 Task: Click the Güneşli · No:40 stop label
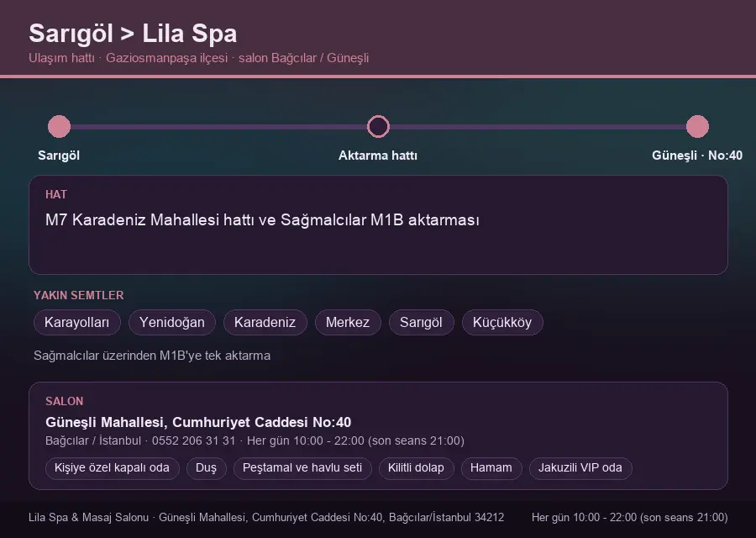coord(697,156)
